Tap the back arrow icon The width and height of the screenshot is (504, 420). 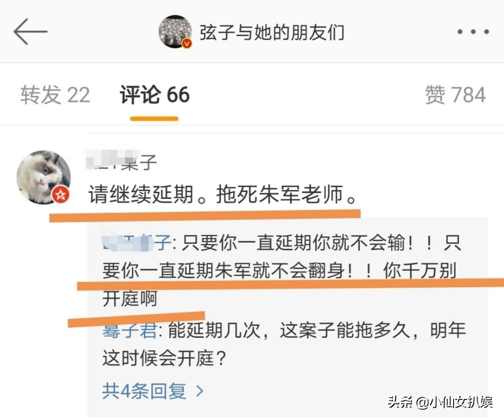[30, 31]
